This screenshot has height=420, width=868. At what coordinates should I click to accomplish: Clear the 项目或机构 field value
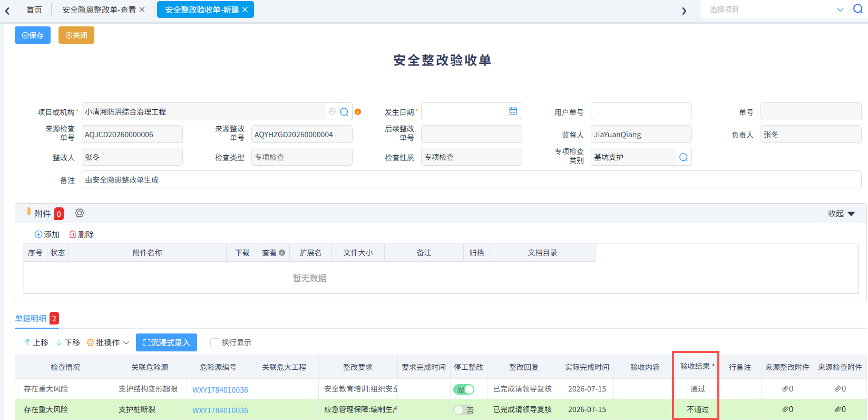[x=332, y=111]
